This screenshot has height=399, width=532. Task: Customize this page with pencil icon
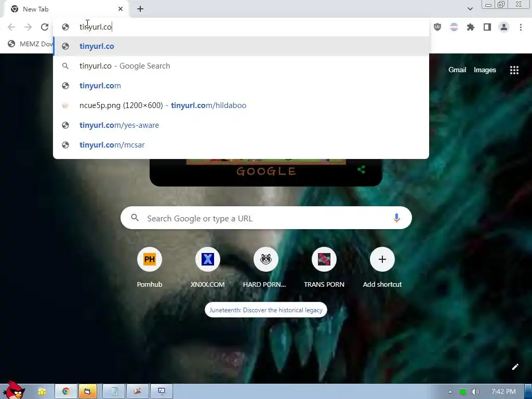[515, 367]
